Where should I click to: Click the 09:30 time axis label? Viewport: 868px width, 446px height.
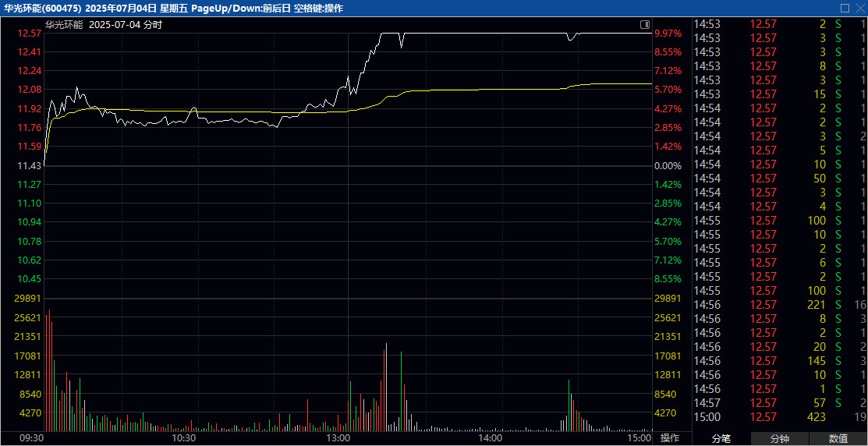[x=31, y=439]
